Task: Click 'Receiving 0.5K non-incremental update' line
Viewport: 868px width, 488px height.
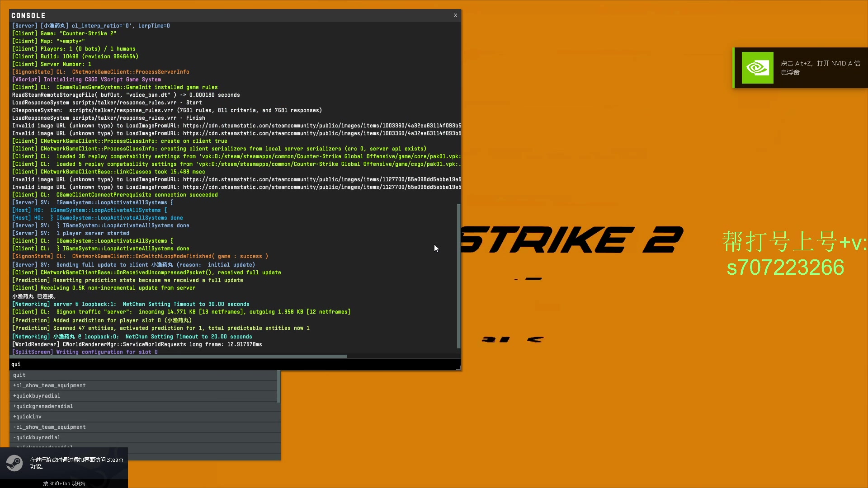Action: [x=104, y=288]
